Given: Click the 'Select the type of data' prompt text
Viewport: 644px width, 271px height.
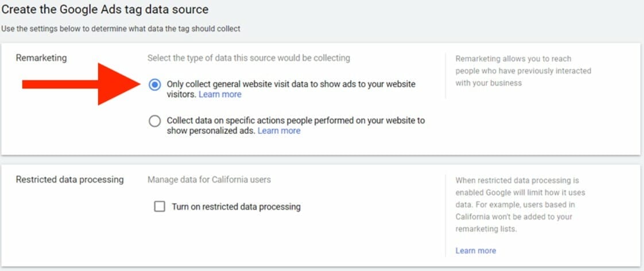Looking at the screenshot, I should click(249, 58).
